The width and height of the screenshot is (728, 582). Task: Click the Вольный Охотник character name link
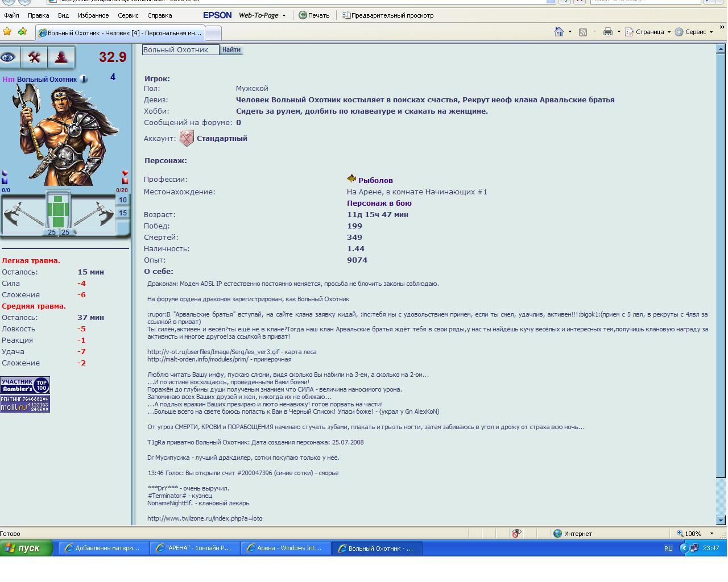[47, 79]
